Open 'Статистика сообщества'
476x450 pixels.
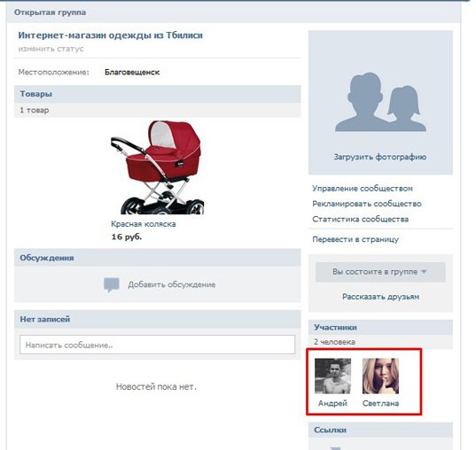361,219
